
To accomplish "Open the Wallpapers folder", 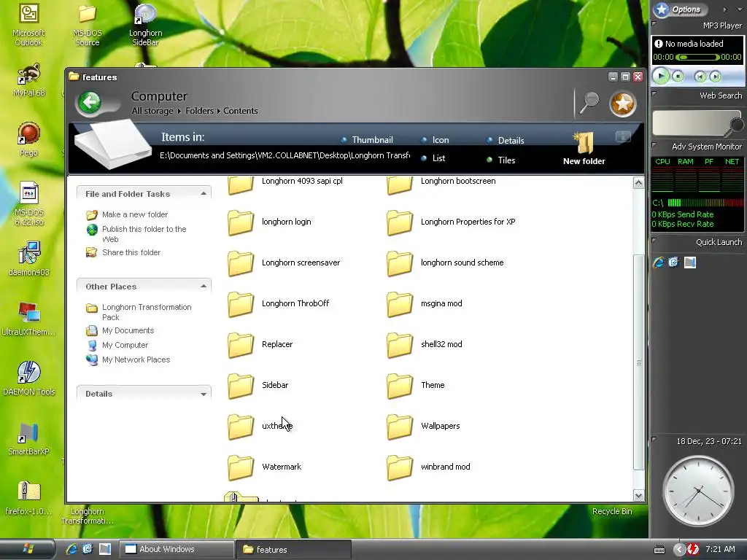I will coord(423,426).
